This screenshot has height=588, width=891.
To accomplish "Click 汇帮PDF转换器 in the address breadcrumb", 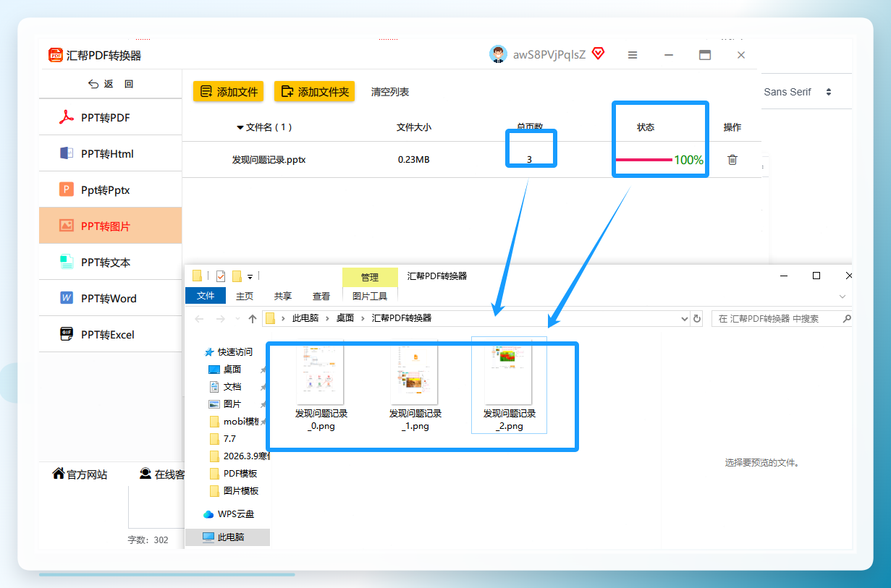I will (402, 318).
